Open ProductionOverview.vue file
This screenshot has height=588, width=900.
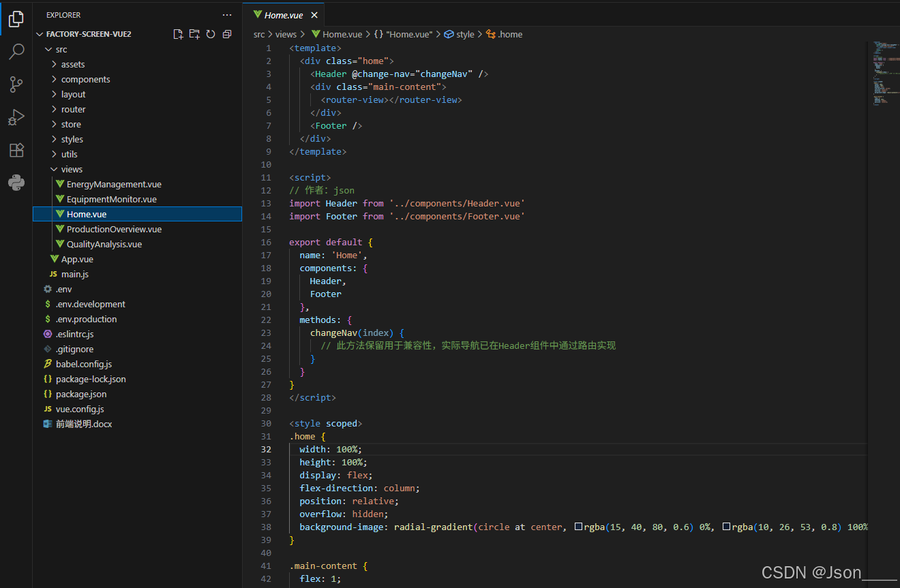(x=137, y=229)
